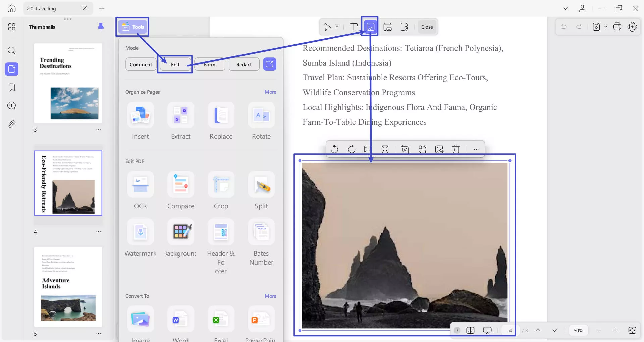Rotate image counterclockwise
Screen dimensions: 644x342
(x=334, y=149)
